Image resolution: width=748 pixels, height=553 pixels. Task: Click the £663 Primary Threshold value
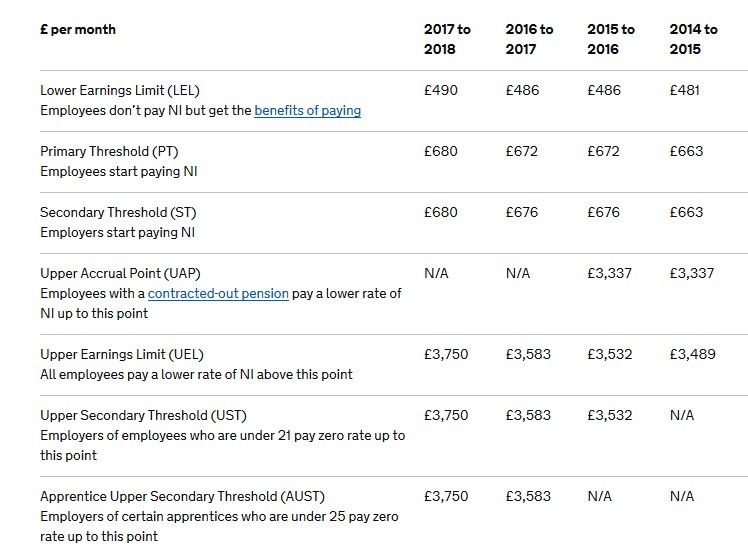point(686,152)
